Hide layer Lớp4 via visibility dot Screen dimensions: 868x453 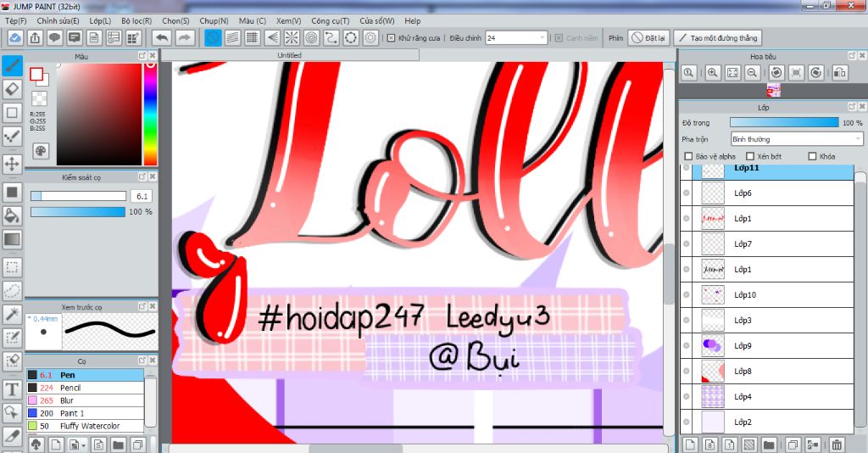pyautogui.click(x=687, y=396)
